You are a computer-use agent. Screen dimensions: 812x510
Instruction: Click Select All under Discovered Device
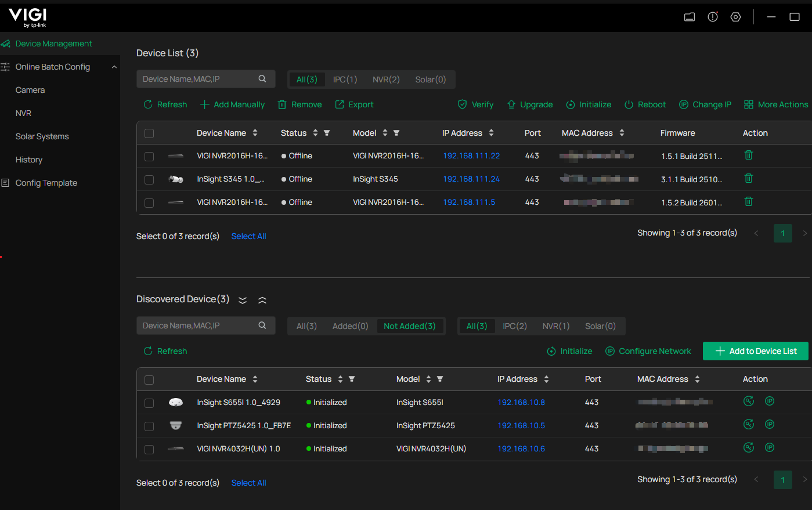248,483
